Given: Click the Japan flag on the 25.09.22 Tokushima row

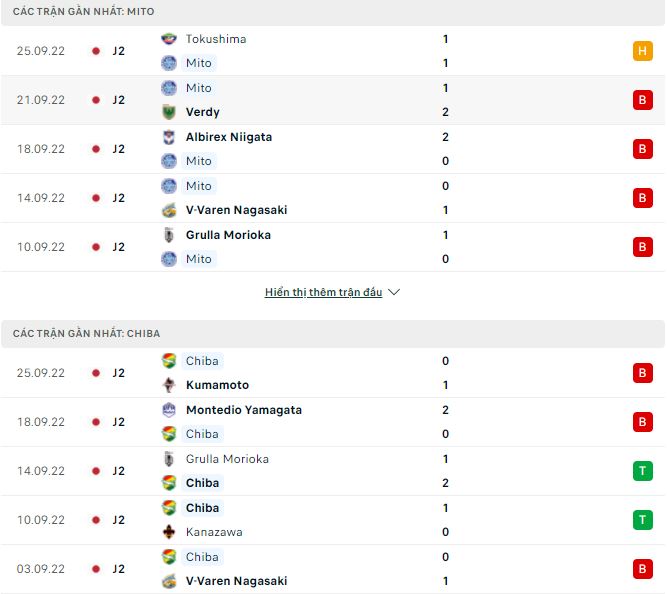Looking at the screenshot, I should (96, 51).
